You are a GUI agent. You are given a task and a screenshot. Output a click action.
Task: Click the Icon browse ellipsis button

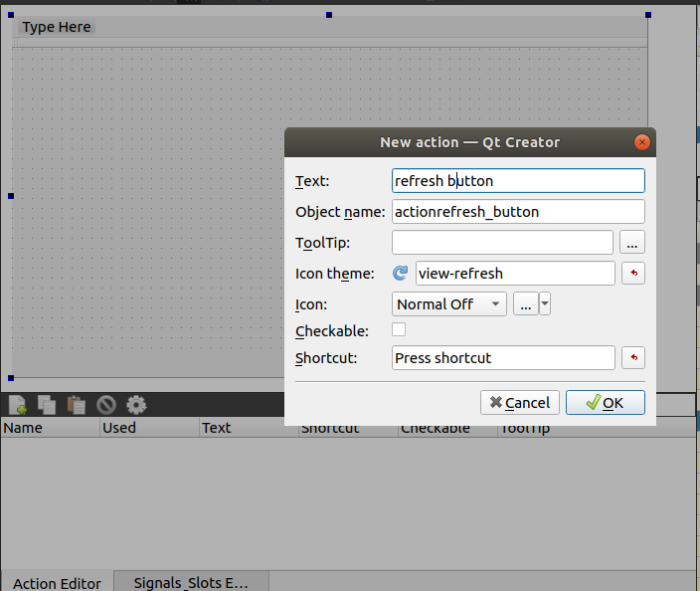[x=525, y=303]
